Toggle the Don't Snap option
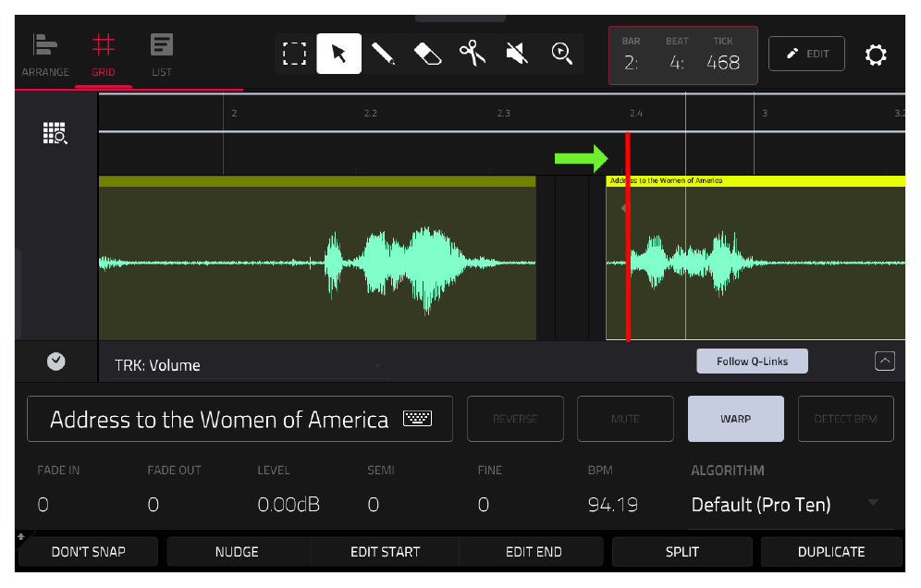 point(88,552)
